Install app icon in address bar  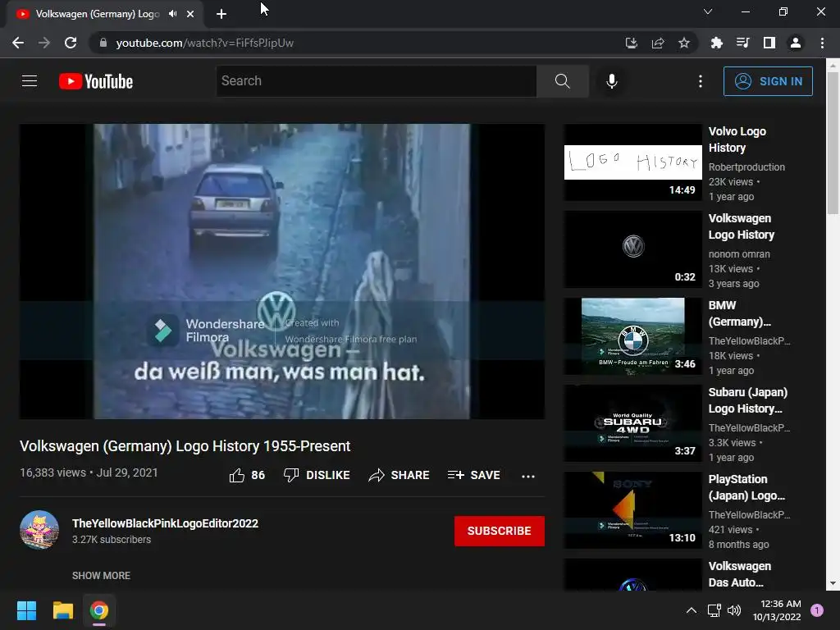[x=632, y=43]
